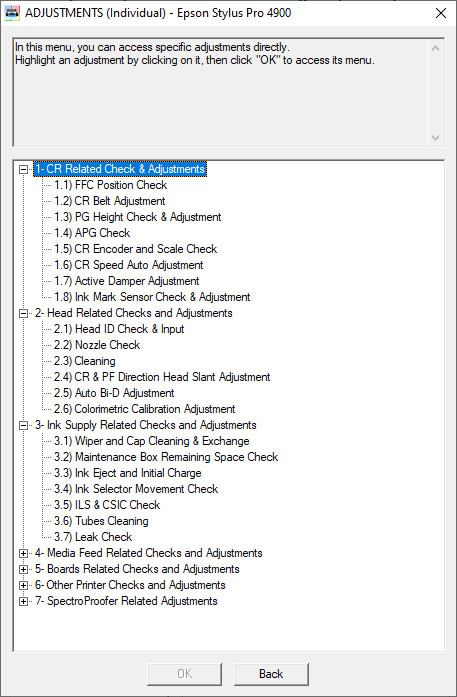Select 6- Other Printer Checks and Adjustments
This screenshot has width=457, height=697.
tap(130, 585)
